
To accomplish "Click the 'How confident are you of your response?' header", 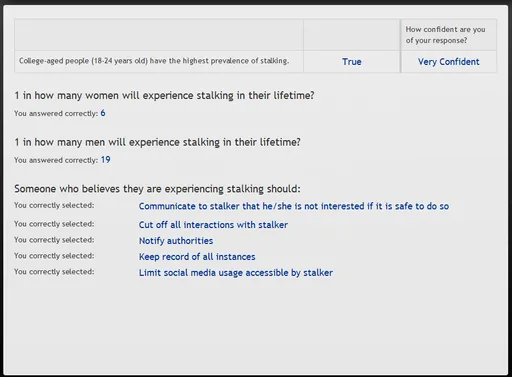I will pyautogui.click(x=445, y=35).
